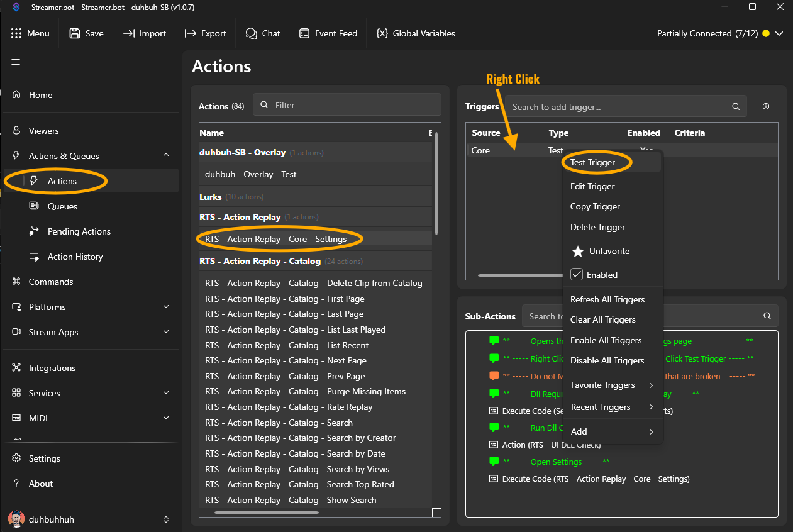
Task: Click the Import arrow icon
Action: pos(129,33)
